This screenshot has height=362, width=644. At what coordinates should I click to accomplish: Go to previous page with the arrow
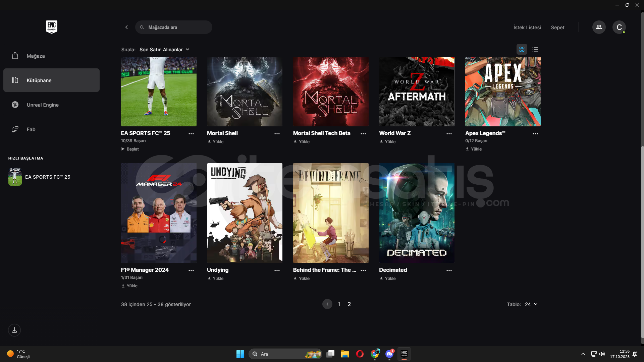(327, 304)
